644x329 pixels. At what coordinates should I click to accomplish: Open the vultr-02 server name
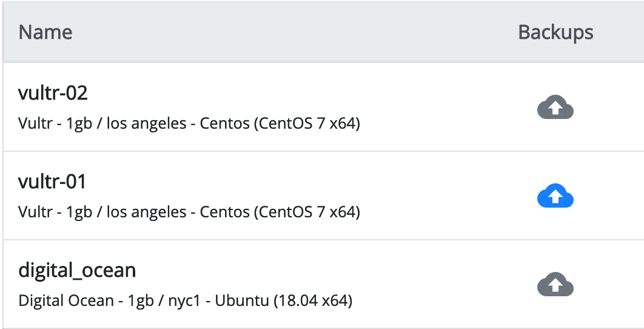[53, 93]
